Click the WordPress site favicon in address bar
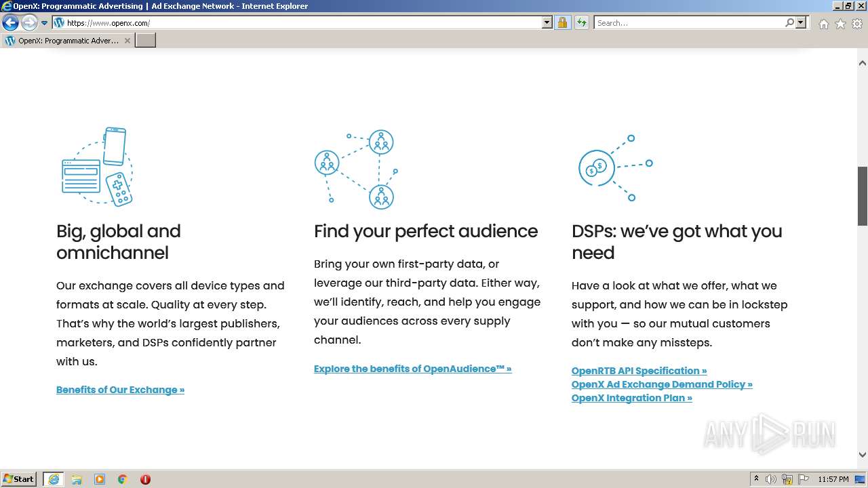The width and height of the screenshot is (868, 488). 59,23
